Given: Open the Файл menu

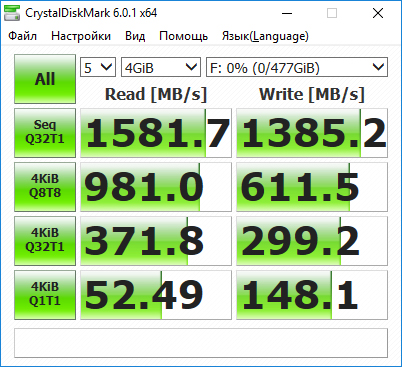Looking at the screenshot, I should [x=23, y=36].
